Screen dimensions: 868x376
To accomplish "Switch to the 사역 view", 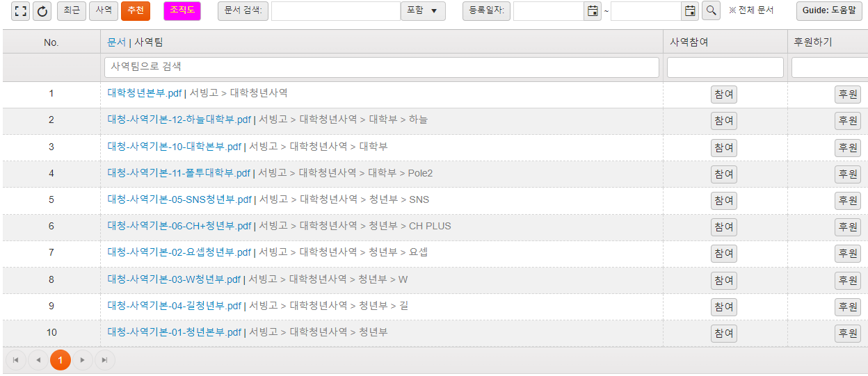I will 104,11.
